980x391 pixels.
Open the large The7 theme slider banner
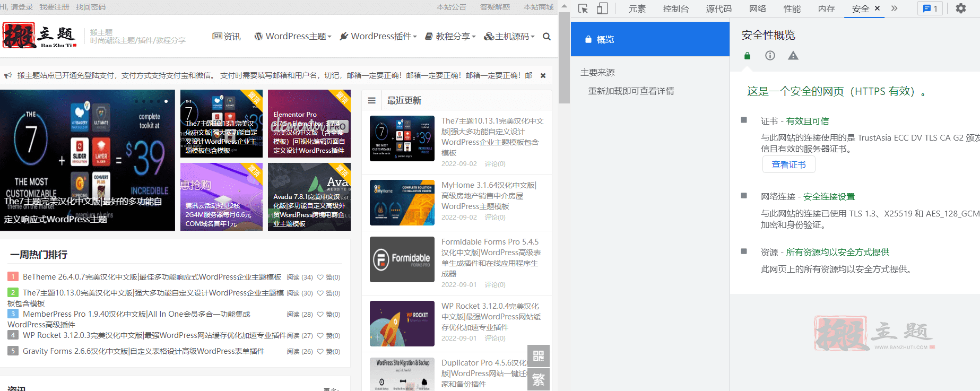click(x=88, y=160)
